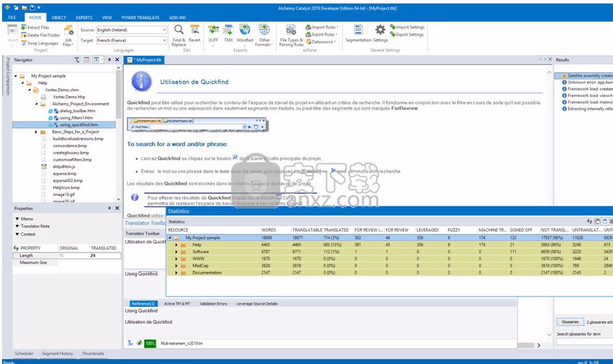This screenshot has width=613, height=364.
Task: Click the Glossaries button
Action: (570, 322)
